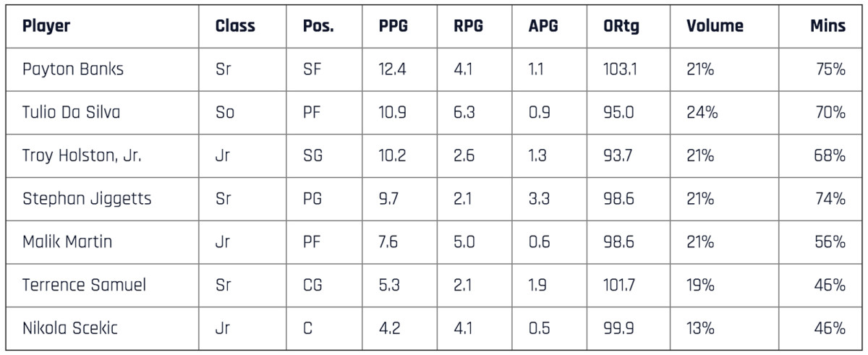This screenshot has width=868, height=355.
Task: Click the Player column header
Action: click(46, 26)
